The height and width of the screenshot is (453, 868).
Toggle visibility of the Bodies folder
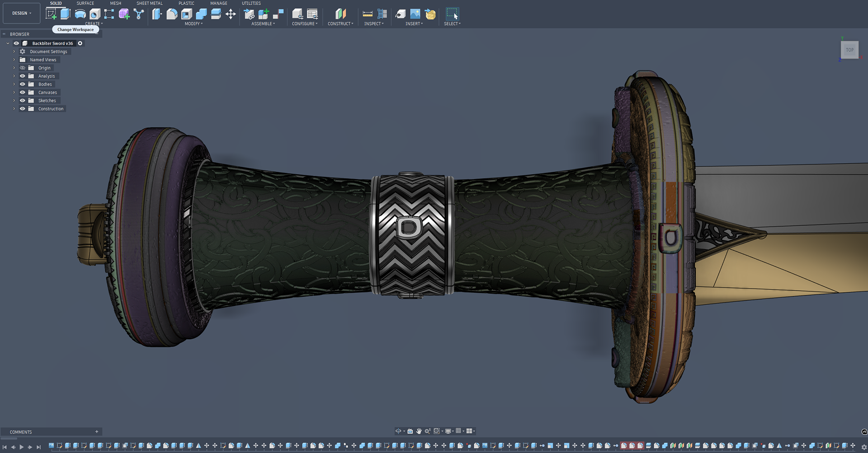(x=22, y=84)
